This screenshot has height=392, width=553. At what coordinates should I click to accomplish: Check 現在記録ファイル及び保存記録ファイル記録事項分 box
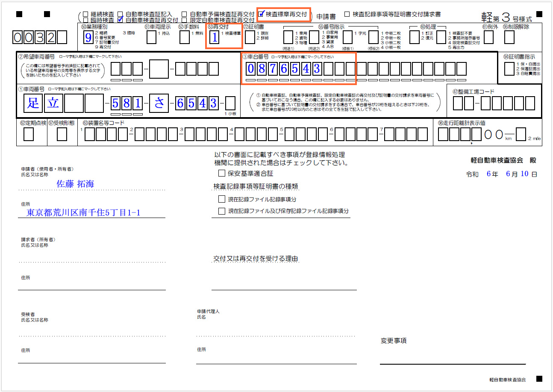(x=221, y=211)
